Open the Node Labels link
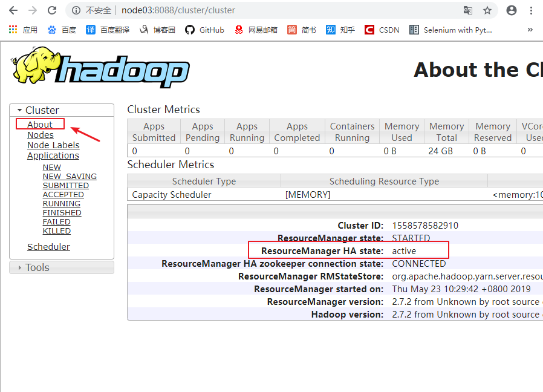 53,145
